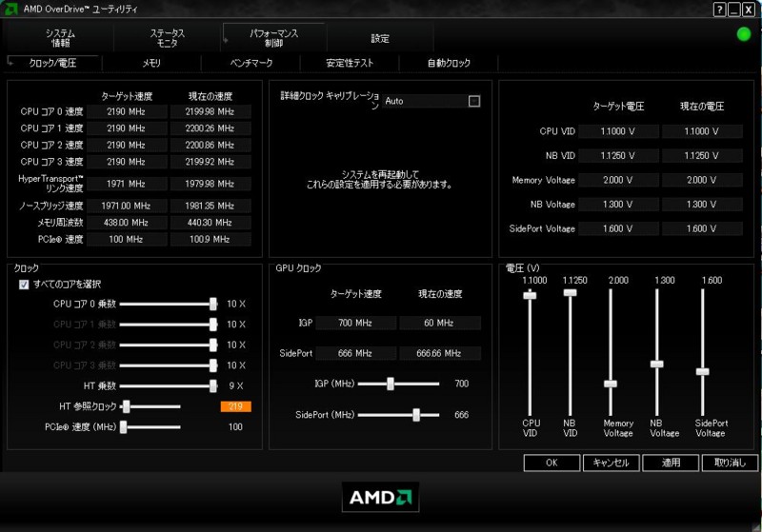The image size is (762, 532).
Task: Click the CPU コア 0 target speed 2190 MHz field
Action: point(127,111)
